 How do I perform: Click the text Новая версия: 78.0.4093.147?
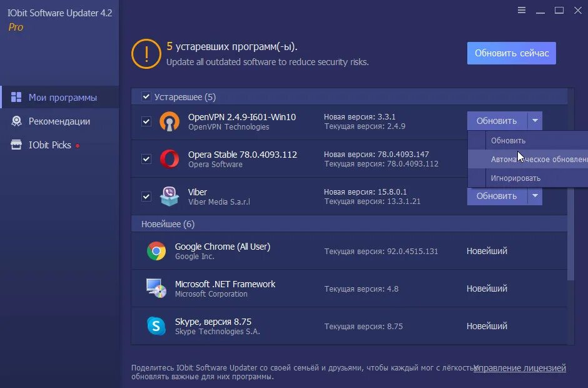point(377,154)
